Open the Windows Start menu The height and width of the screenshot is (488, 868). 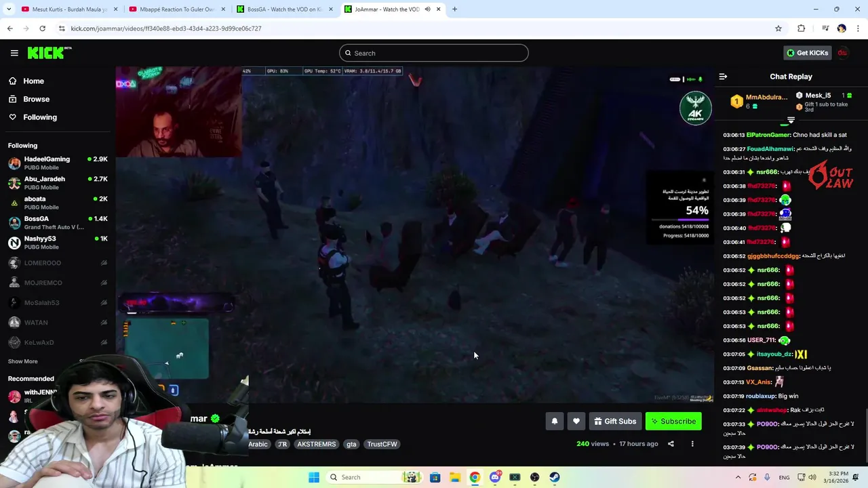pos(313,477)
